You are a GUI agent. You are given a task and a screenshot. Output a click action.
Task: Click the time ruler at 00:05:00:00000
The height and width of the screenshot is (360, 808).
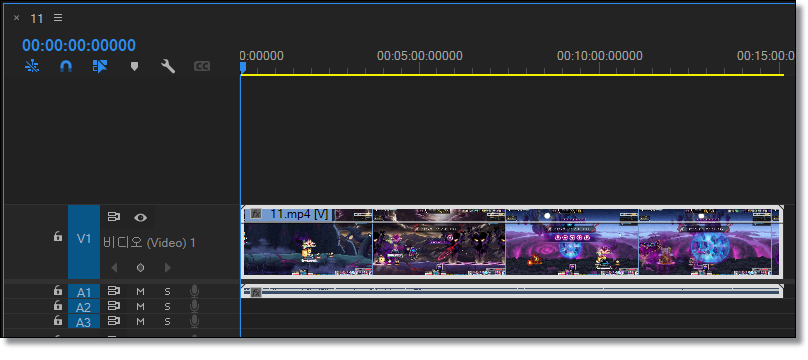[x=419, y=56]
